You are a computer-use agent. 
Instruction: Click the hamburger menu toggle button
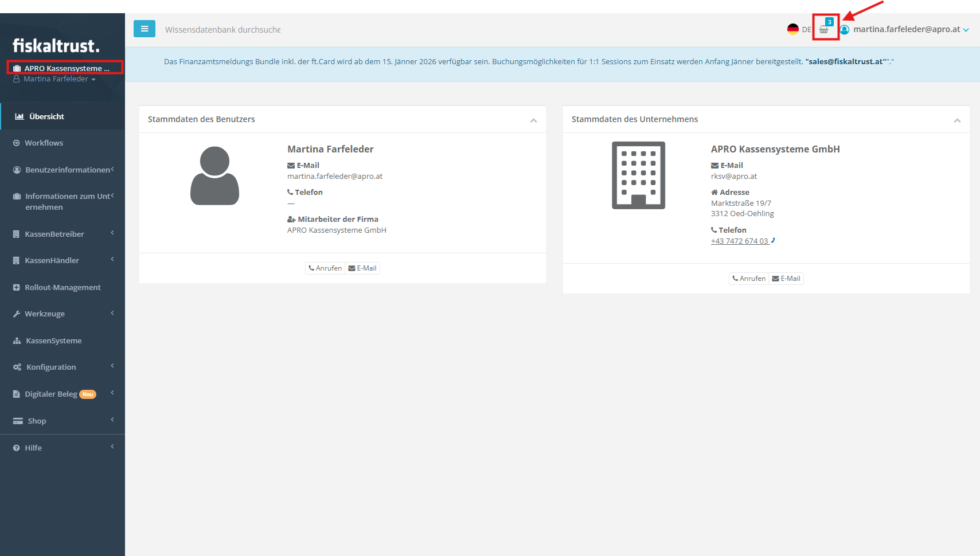(x=145, y=29)
